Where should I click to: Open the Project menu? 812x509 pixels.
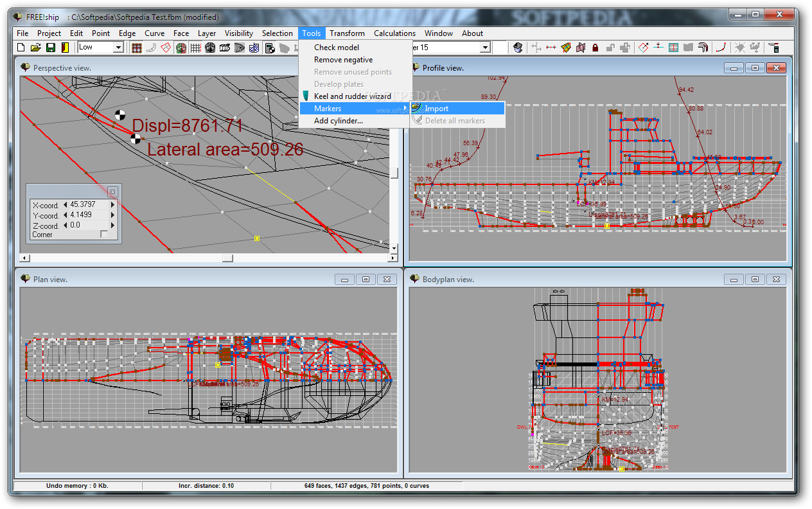[x=49, y=33]
